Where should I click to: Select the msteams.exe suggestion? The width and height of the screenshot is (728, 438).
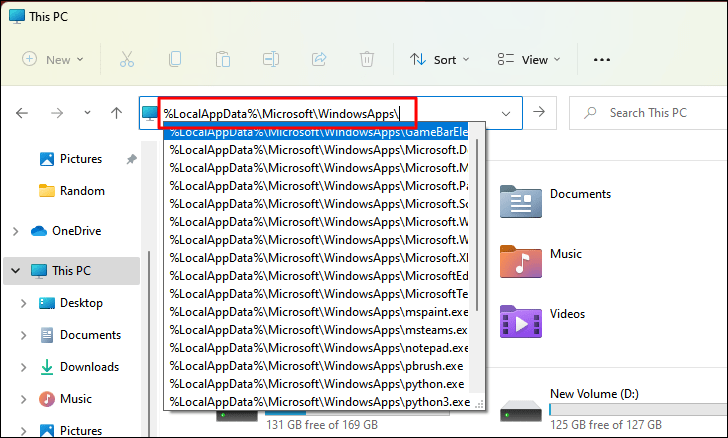[x=316, y=330]
